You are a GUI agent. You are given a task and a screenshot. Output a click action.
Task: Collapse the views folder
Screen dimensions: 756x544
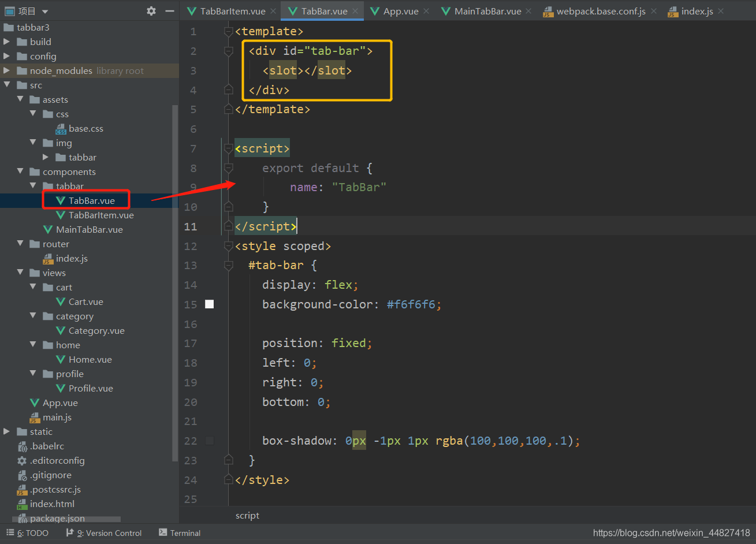[x=20, y=273]
